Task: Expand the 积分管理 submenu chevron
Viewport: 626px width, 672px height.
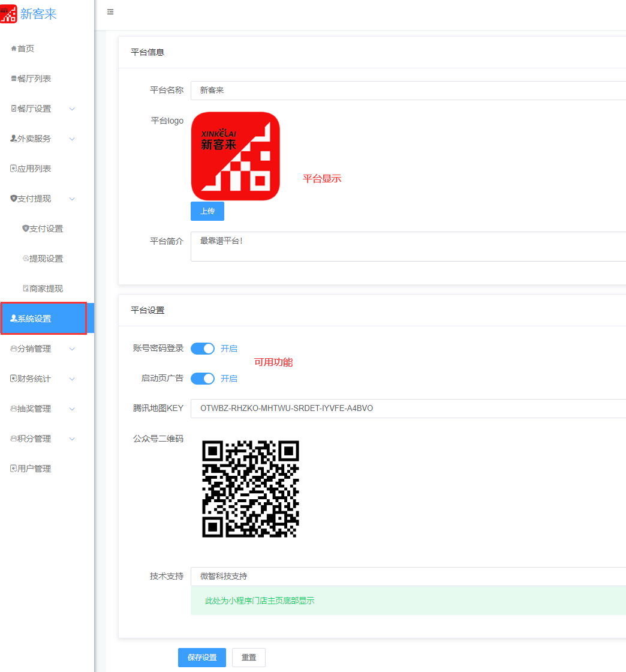Action: 72,439
